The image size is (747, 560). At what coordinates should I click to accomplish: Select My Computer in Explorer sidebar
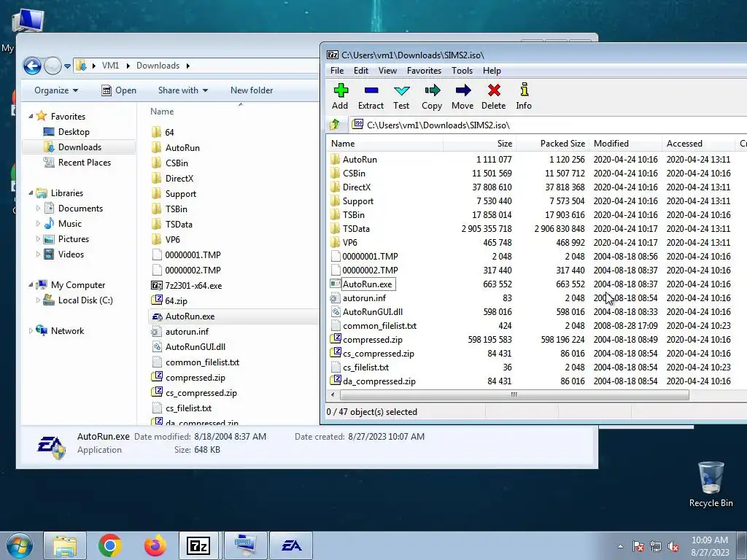[x=77, y=285]
